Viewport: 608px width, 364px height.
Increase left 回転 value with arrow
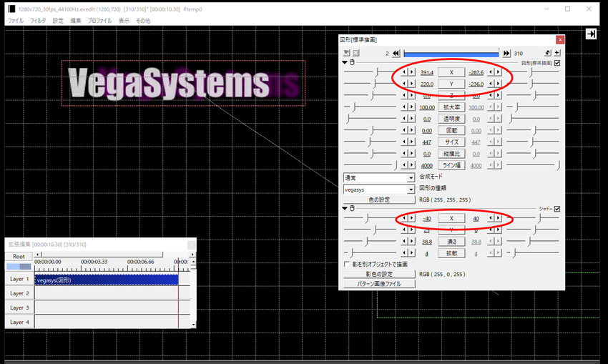point(412,130)
